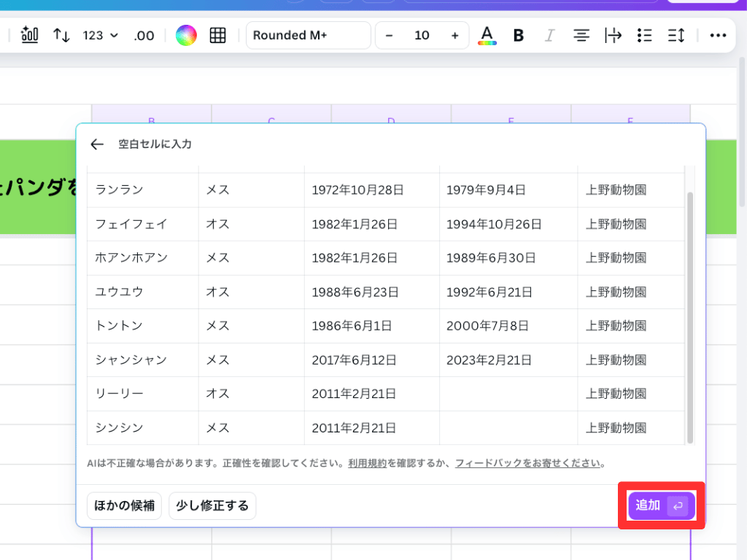This screenshot has height=560, width=747.
Task: Click the ほかの候補 button
Action: (124, 506)
